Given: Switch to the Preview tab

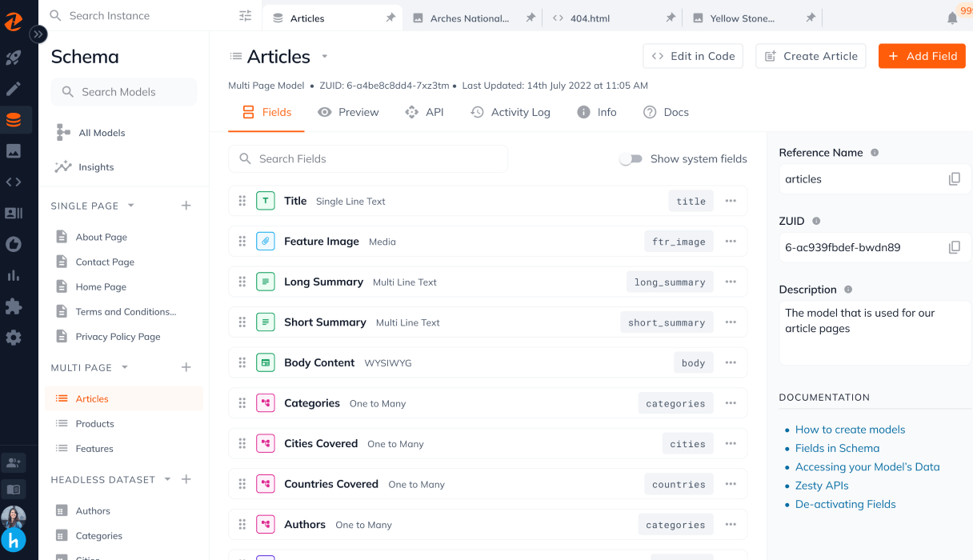Looking at the screenshot, I should (x=348, y=113).
